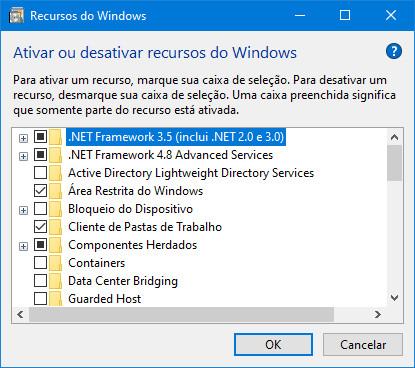Disable Cliente de Pastas de Trabalho checkbox
415x368 pixels.
[x=40, y=227]
